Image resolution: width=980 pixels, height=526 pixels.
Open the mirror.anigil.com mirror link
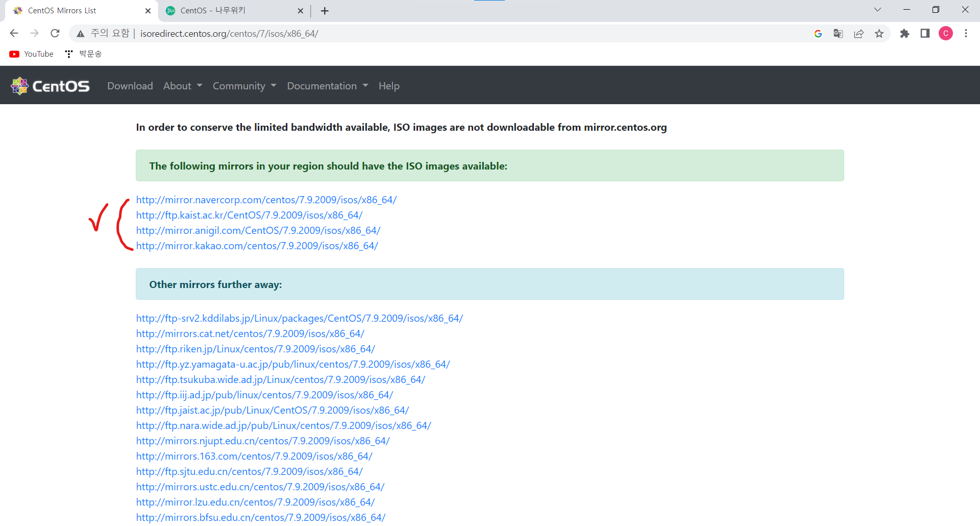[258, 230]
